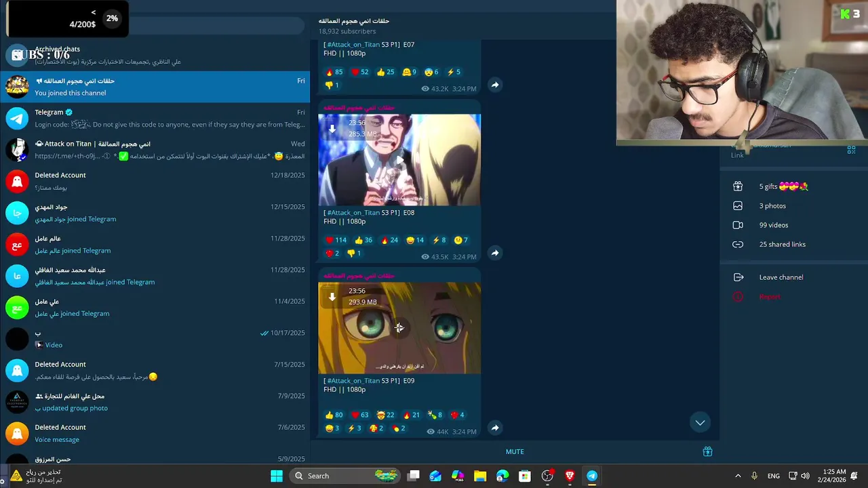This screenshot has width=868, height=488.
Task: Toggle the fire 85 reaction on E07
Action: (x=334, y=72)
